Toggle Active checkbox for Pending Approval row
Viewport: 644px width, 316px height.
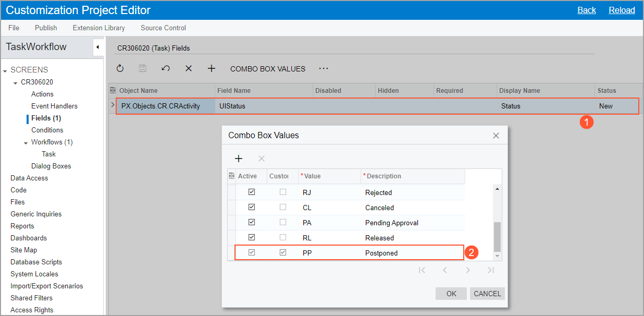coord(252,223)
